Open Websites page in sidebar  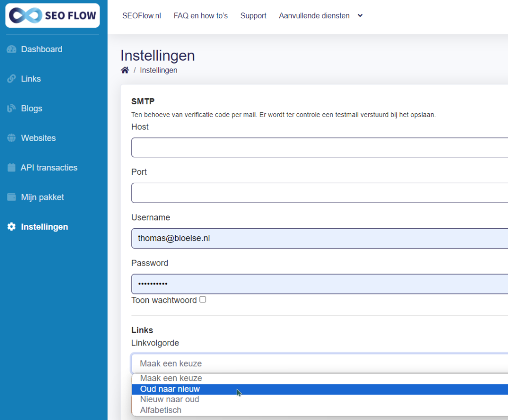click(x=38, y=138)
